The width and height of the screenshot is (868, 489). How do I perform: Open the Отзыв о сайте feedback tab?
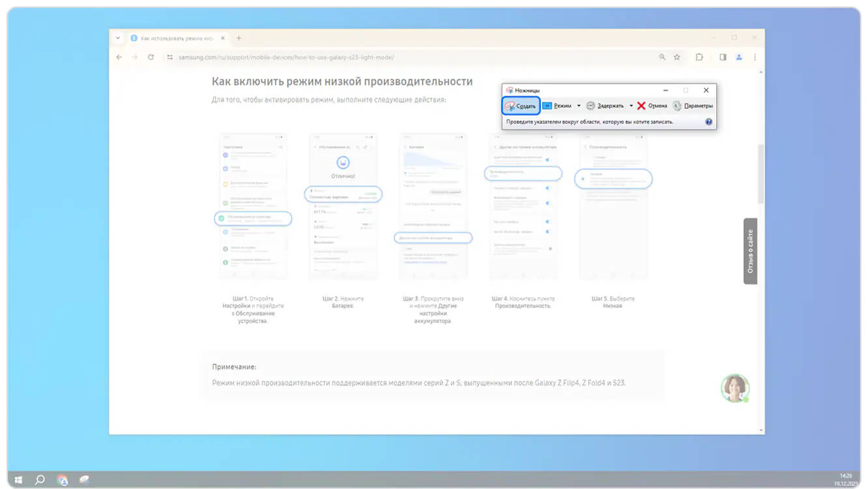click(x=750, y=251)
